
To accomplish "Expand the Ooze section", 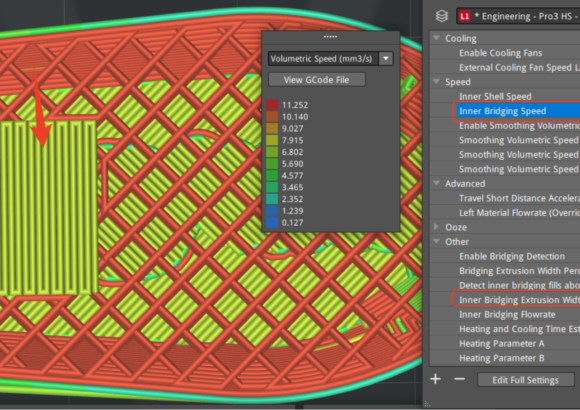I will (x=436, y=226).
